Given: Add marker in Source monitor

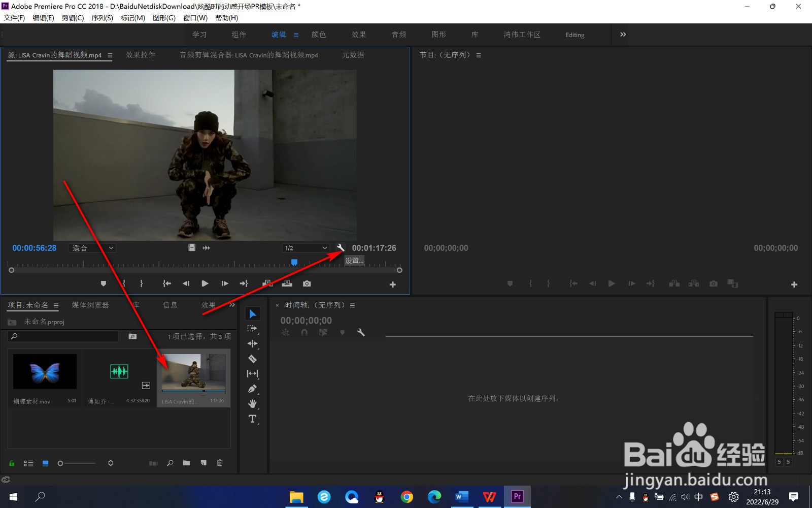Looking at the screenshot, I should 104,283.
